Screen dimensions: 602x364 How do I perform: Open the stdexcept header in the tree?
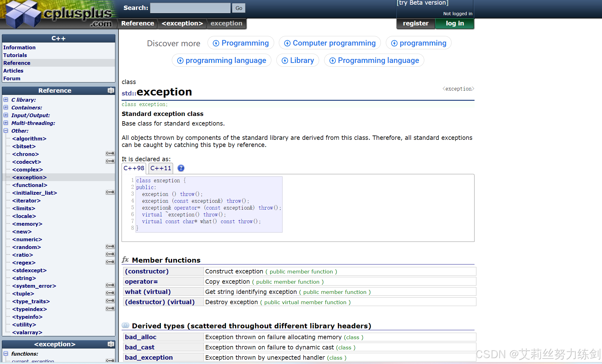[x=29, y=270]
